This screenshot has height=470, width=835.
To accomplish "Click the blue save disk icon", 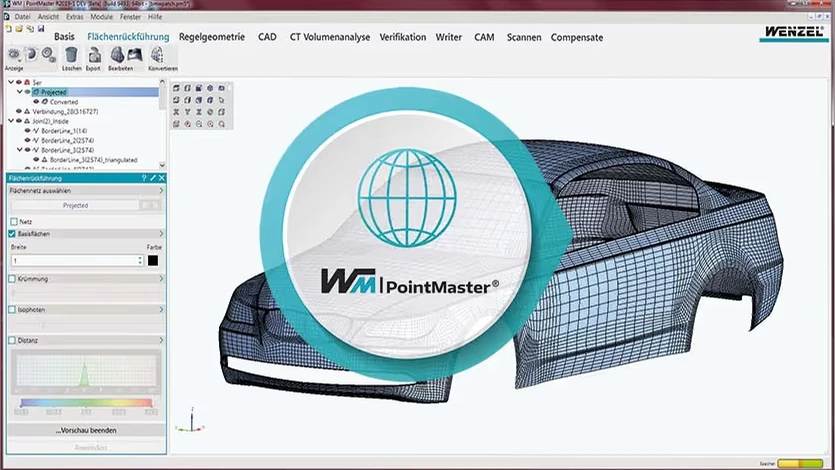I will click(40, 28).
